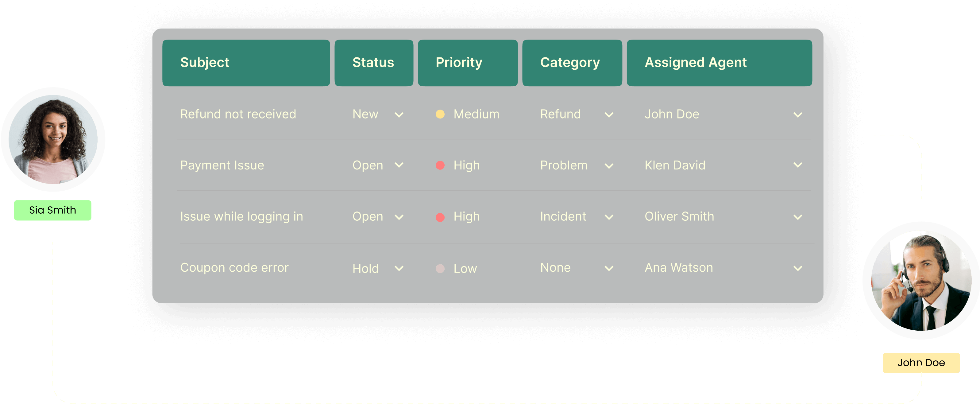Open Status dropdown for Coupon code error
This screenshot has height=404, width=980.
(x=399, y=268)
